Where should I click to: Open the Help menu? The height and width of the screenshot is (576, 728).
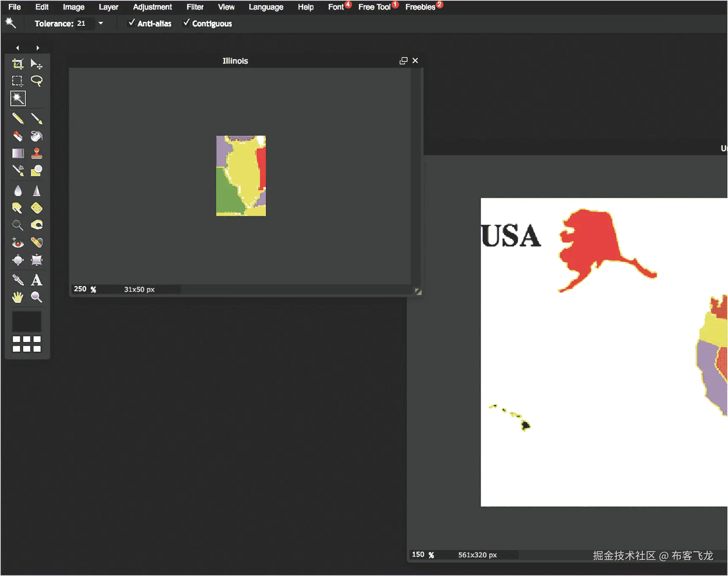306,7
